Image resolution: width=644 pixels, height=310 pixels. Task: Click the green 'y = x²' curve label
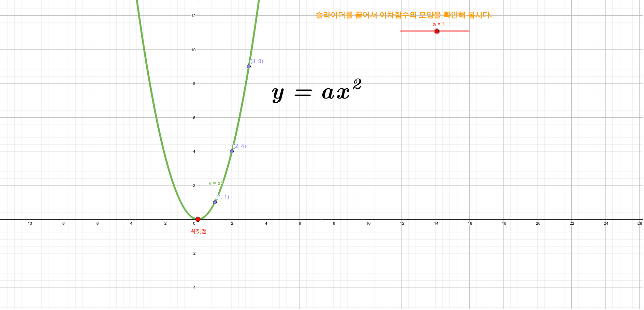(x=216, y=183)
